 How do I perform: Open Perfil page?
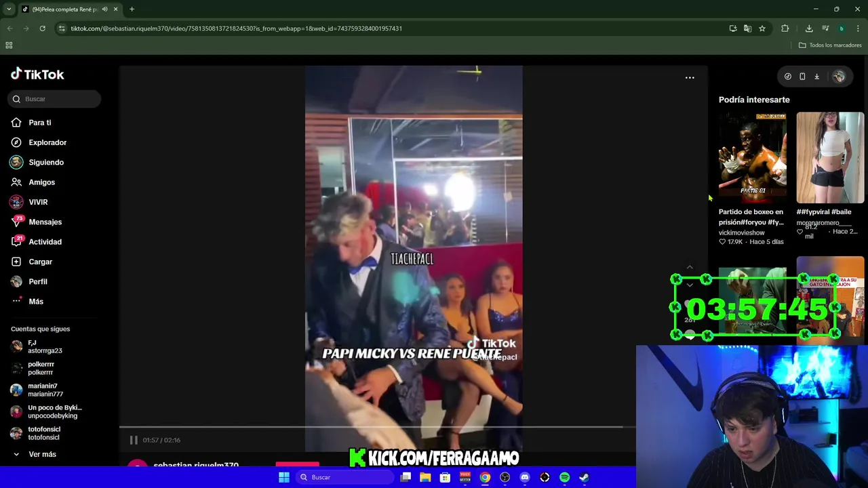pos(37,281)
